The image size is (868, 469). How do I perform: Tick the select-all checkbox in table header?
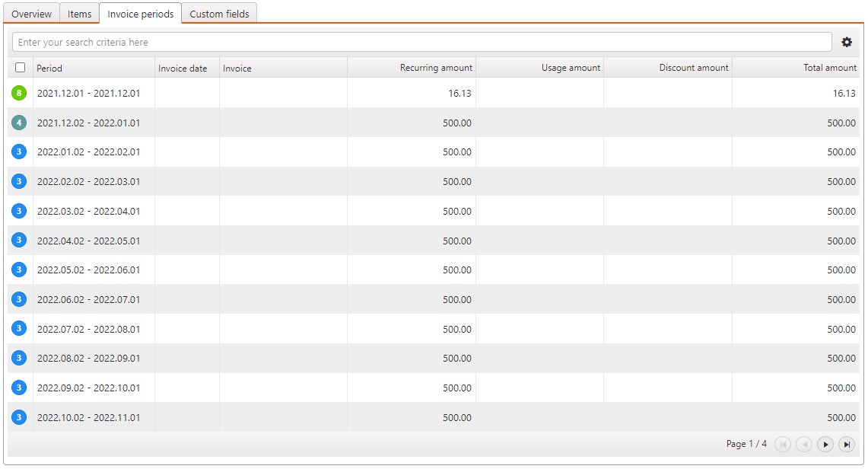[x=21, y=68]
